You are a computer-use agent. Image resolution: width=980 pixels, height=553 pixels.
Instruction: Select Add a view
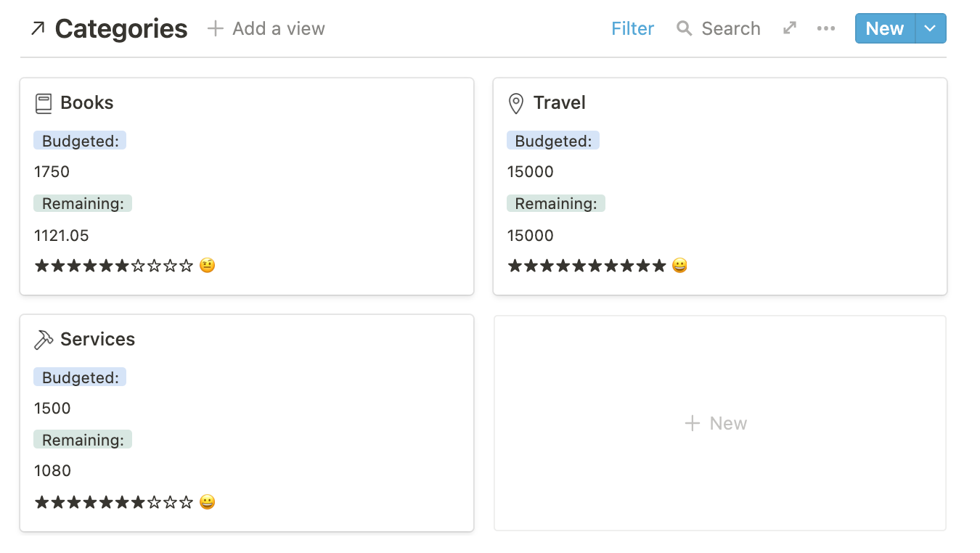coord(266,28)
